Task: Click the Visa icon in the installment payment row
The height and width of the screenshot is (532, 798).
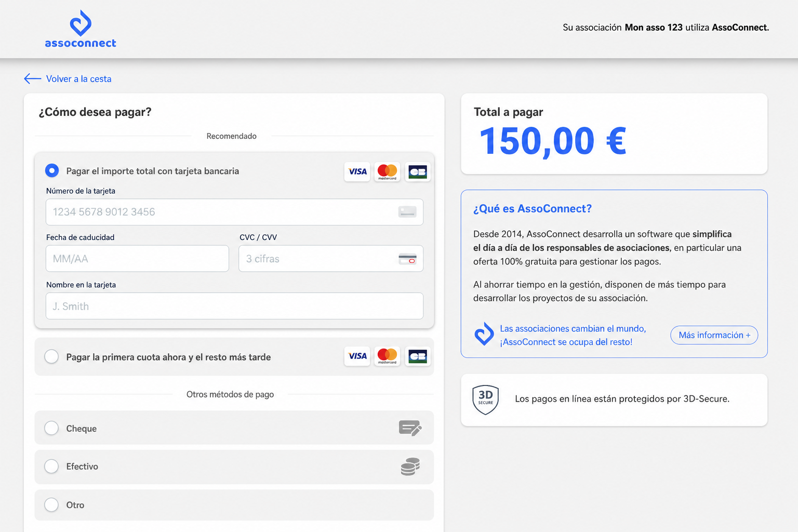Action: click(357, 356)
